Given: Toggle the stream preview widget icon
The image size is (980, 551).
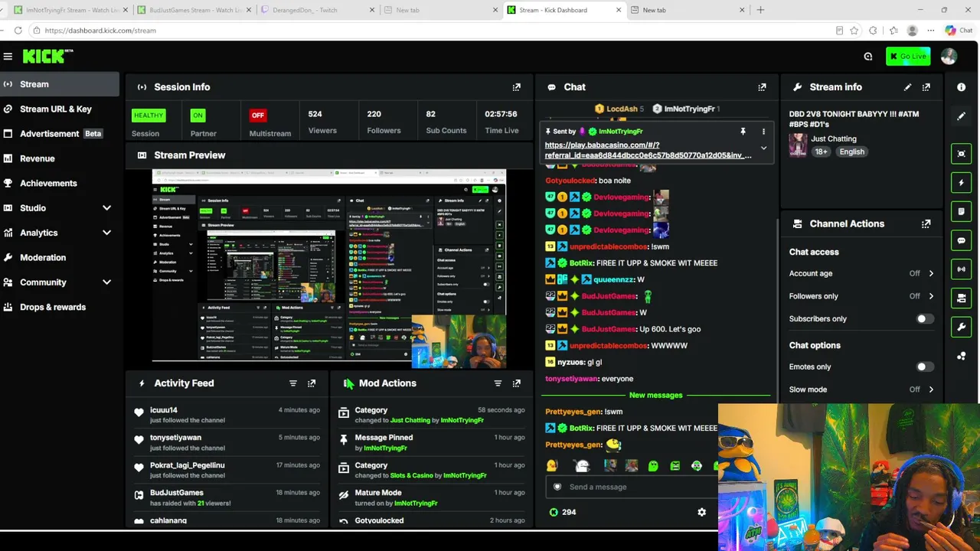Looking at the screenshot, I should coord(962,154).
